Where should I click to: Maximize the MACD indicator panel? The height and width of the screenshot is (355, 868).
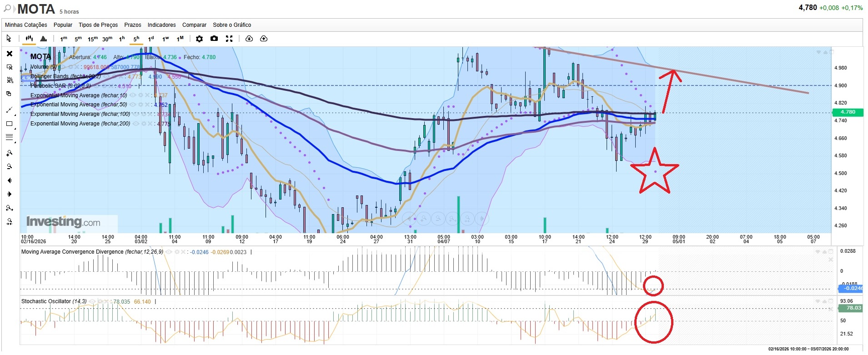pos(831,252)
